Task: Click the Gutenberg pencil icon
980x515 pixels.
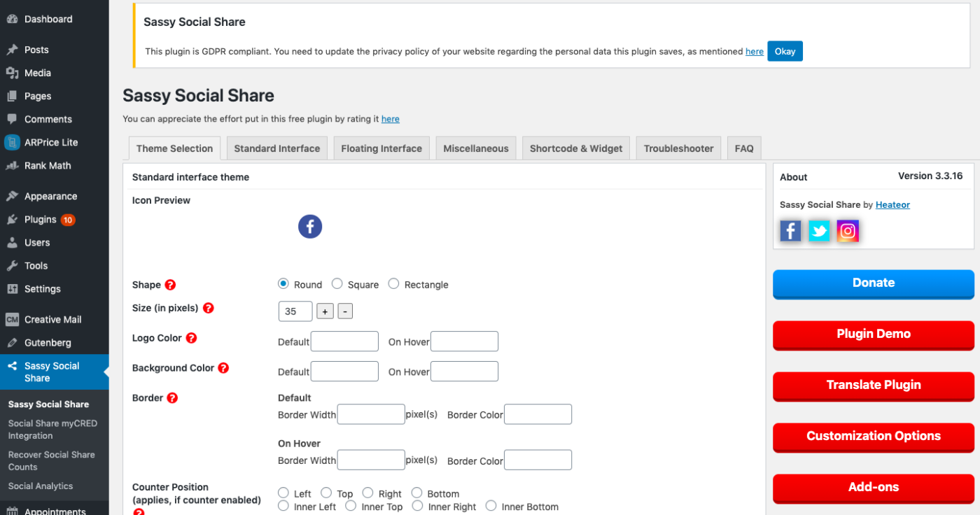Action: point(12,343)
